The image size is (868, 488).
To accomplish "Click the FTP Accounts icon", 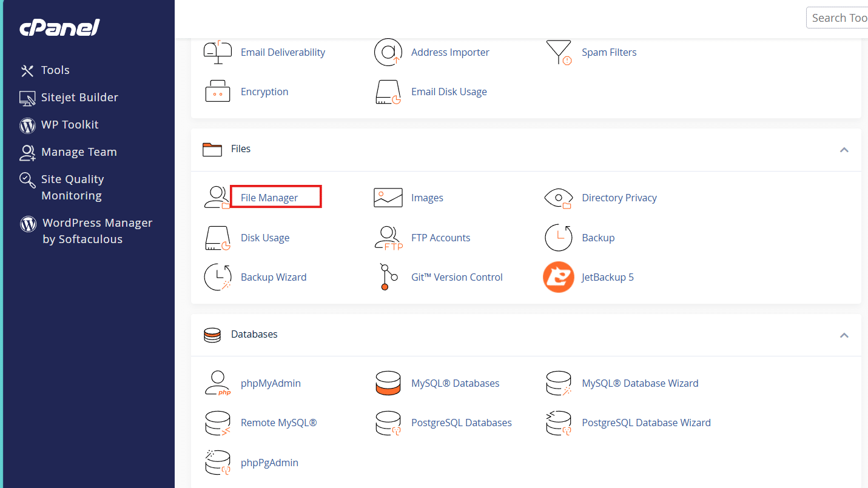I will click(x=389, y=238).
